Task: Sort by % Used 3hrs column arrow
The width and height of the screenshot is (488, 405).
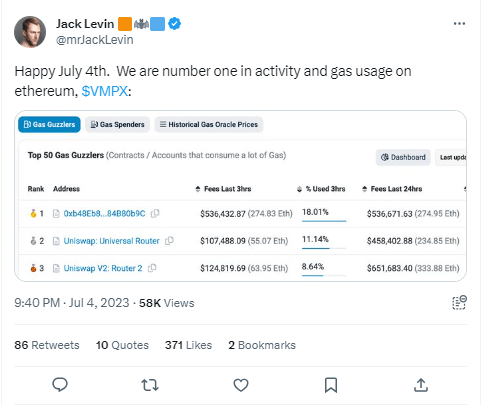Action: 299,189
